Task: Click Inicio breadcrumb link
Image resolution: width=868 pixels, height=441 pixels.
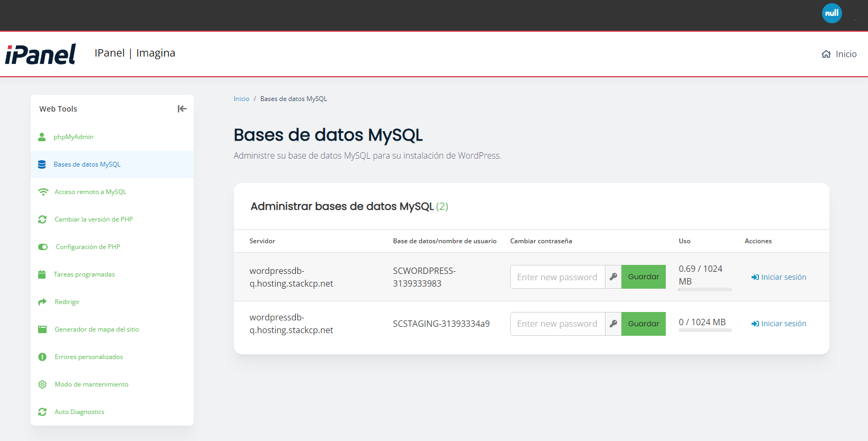Action: tap(241, 99)
